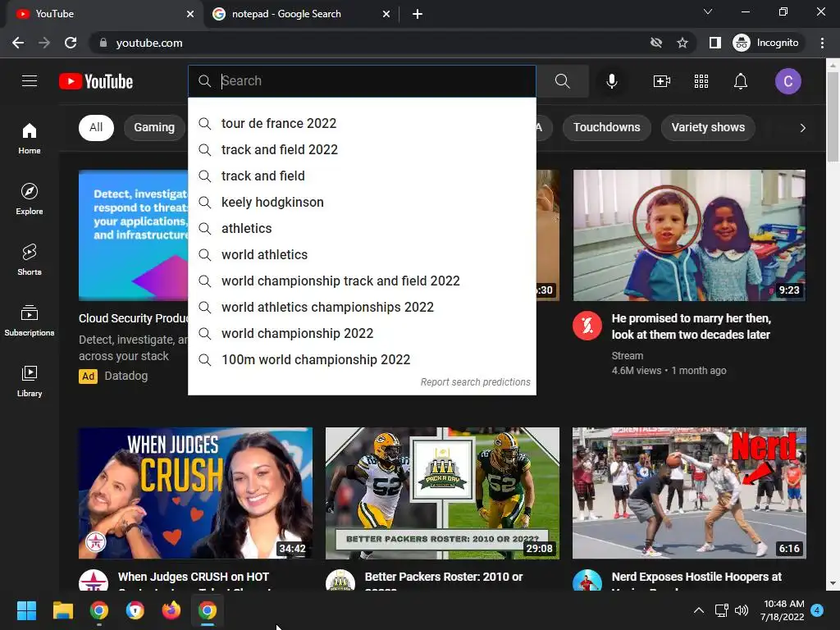The image size is (840, 630).
Task: Select the Variety shows filter chip
Action: [708, 127]
